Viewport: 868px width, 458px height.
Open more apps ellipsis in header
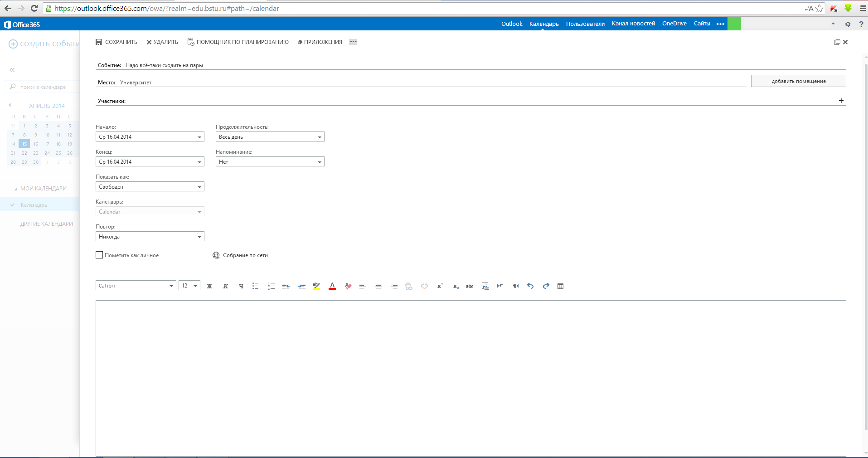(x=721, y=24)
